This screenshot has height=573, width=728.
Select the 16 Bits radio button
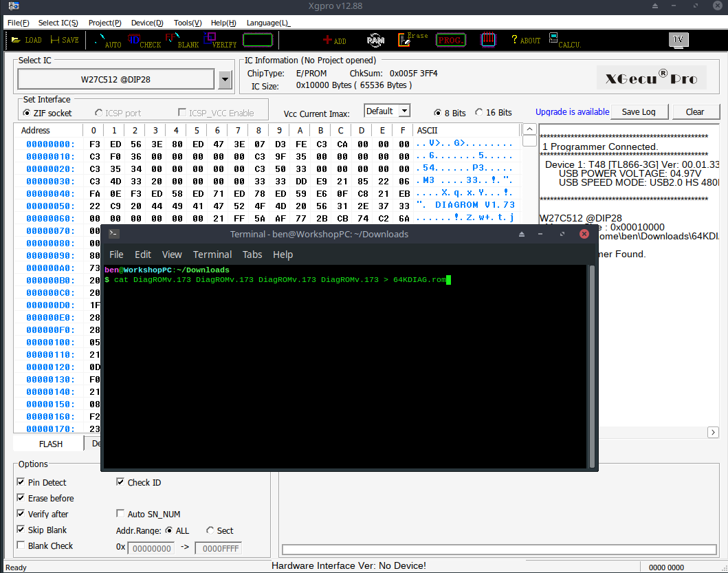coord(479,112)
